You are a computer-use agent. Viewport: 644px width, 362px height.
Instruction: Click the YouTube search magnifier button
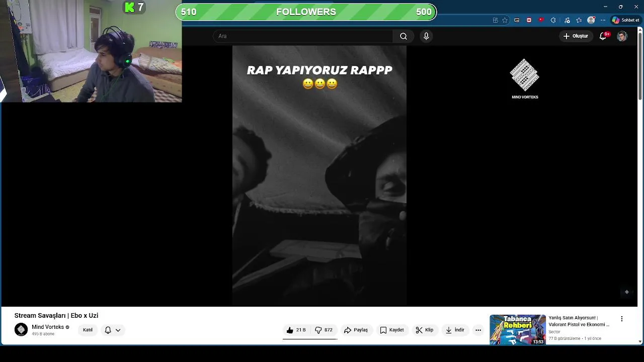coord(404,36)
